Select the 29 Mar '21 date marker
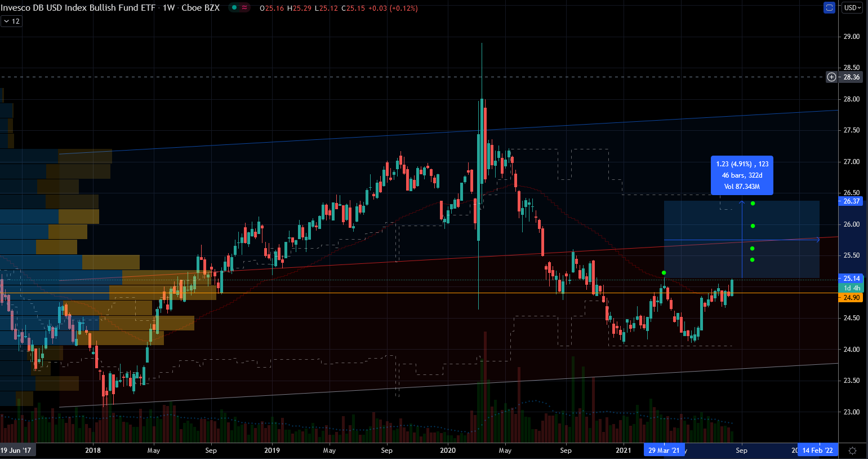This screenshot has height=459, width=868. tap(664, 451)
